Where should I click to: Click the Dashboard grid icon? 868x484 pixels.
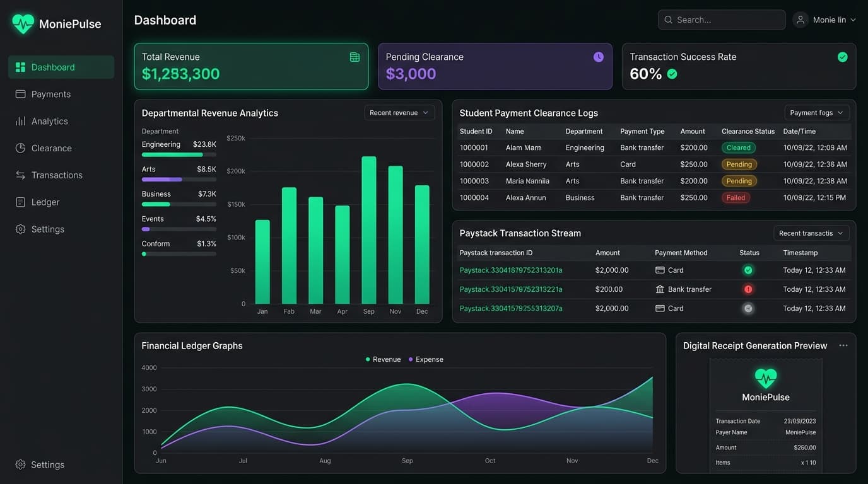pos(20,67)
